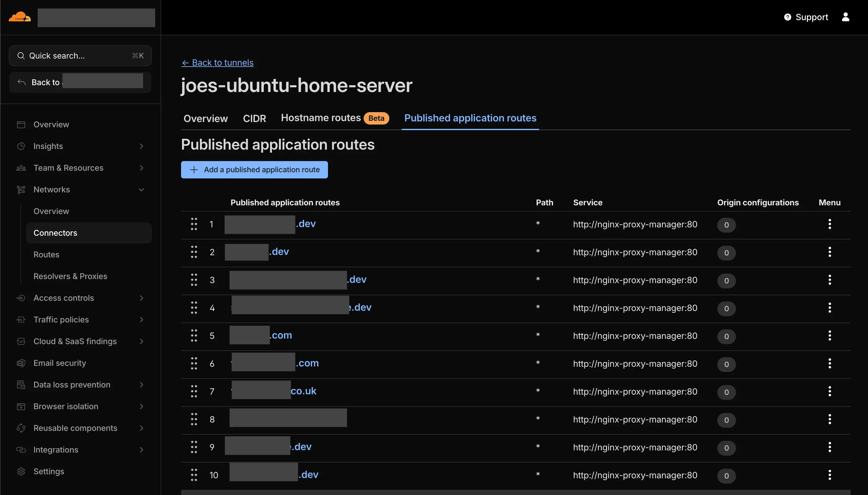Follow the Back to tunnels link
Screen dimensions: 868x495
tap(217, 63)
